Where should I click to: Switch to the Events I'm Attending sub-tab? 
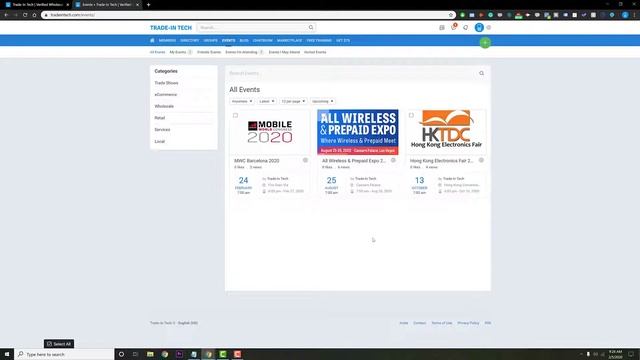coord(241,52)
